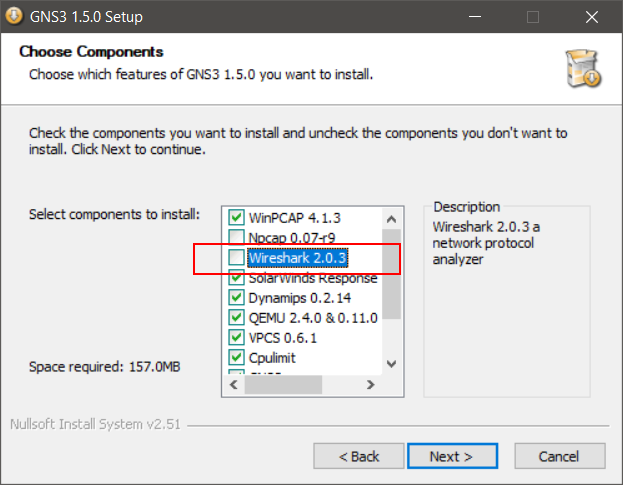
Task: Enable the Wireshark 2.0.3 checkbox
Action: tap(236, 257)
